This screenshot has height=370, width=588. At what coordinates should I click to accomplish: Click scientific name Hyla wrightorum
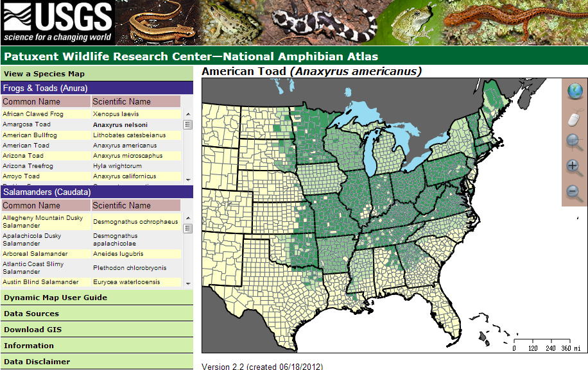point(117,166)
